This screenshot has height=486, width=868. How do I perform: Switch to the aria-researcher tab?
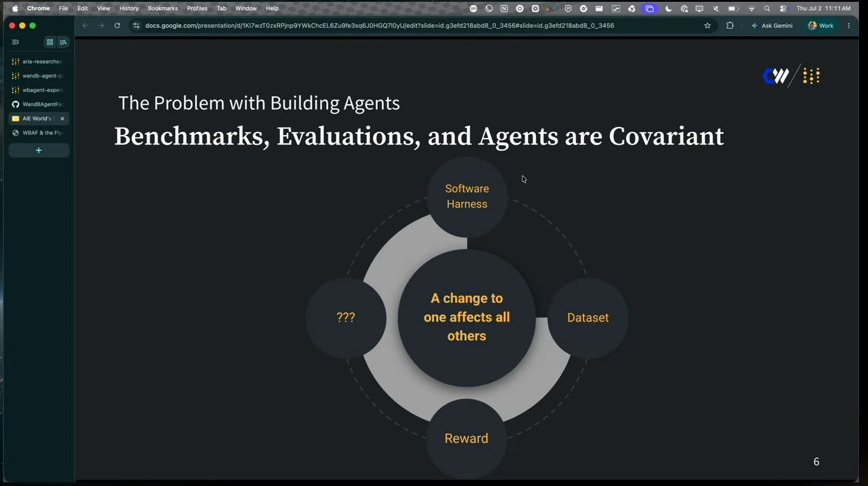pos(39,61)
